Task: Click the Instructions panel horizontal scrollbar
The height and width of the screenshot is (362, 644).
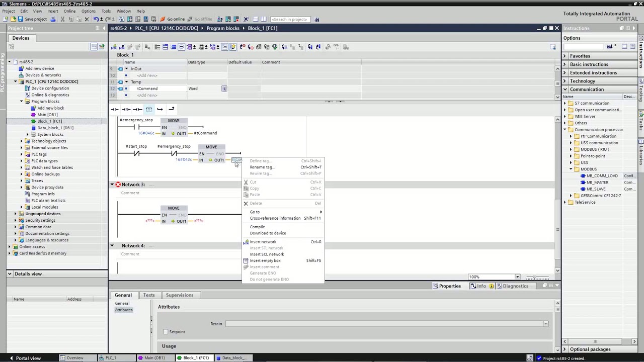Action: click(x=600, y=342)
